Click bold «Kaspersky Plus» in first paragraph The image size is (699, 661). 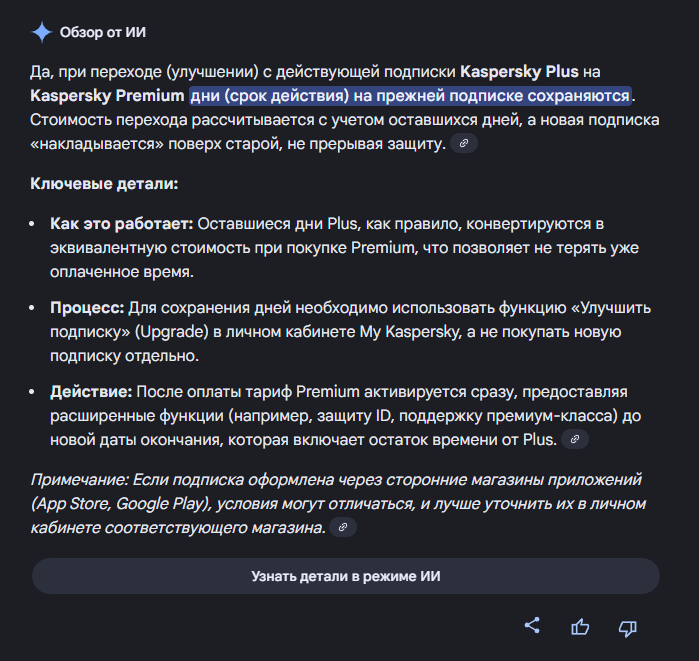click(x=519, y=72)
